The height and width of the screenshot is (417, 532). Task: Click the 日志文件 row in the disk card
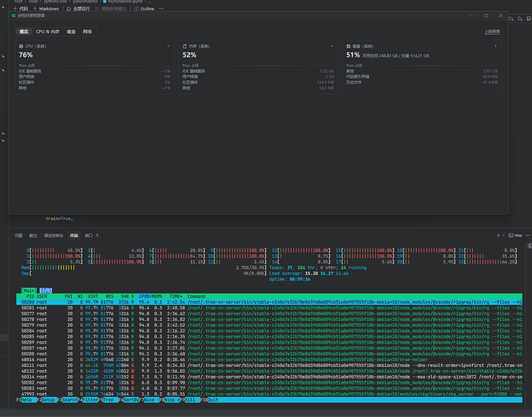tap(422, 83)
